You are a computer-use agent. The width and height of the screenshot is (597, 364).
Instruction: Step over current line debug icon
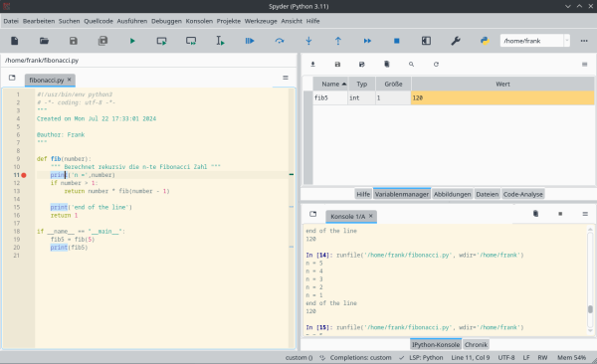click(280, 41)
